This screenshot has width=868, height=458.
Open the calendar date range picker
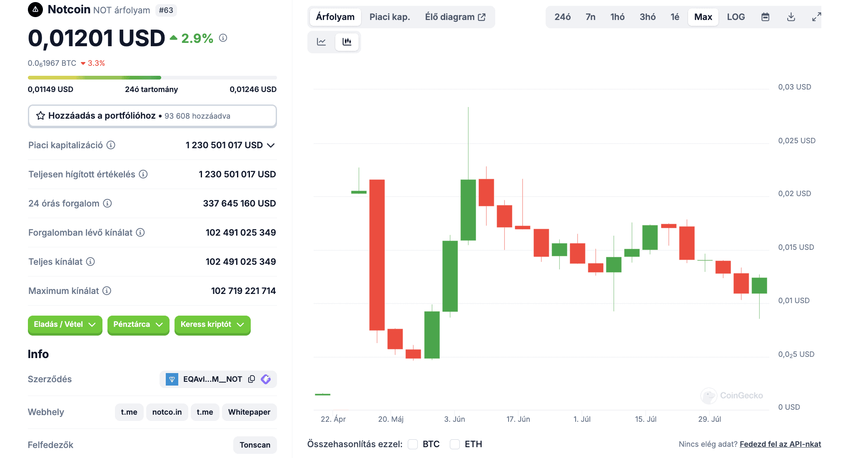click(765, 17)
